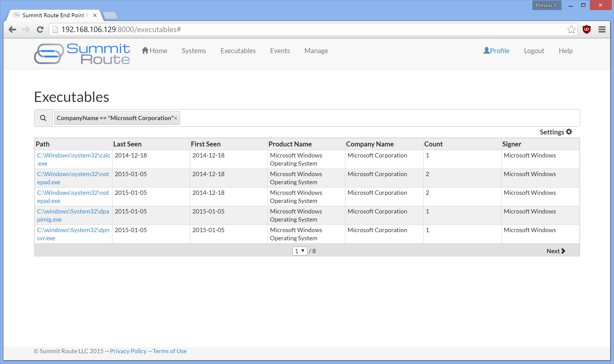The image size is (614, 364).
Task: Open the Help nav link
Action: point(566,50)
